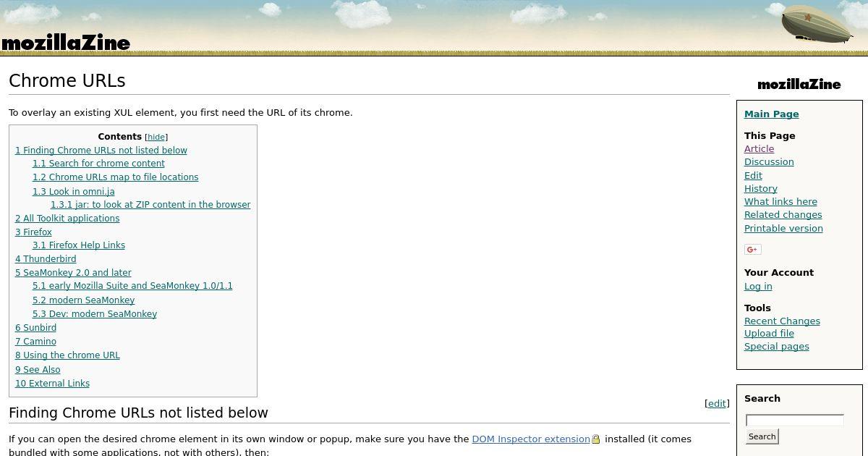Open the DOM Inspector extension link

[x=531, y=439]
